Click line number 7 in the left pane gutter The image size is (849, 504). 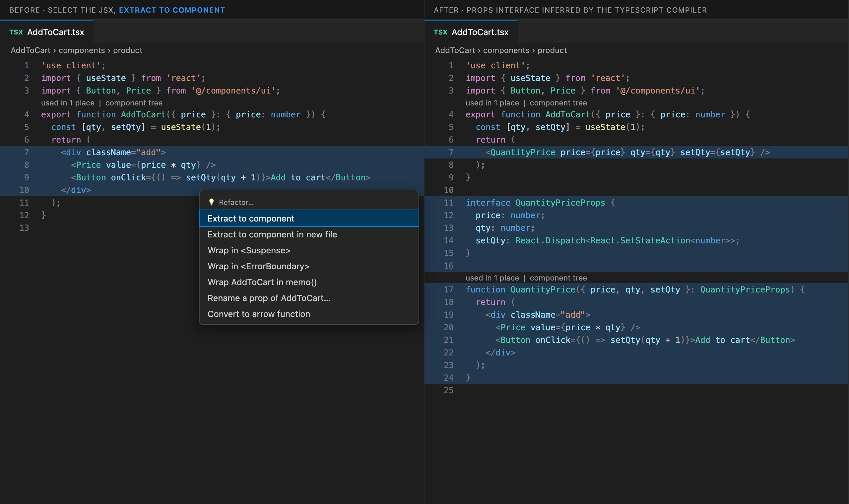click(x=27, y=152)
